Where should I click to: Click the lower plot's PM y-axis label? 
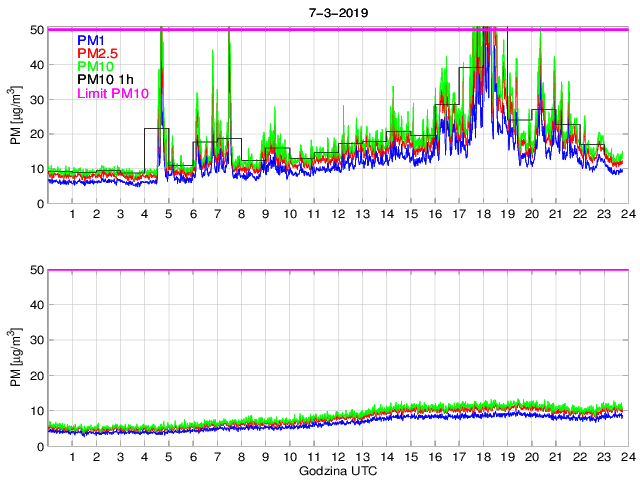(15, 359)
